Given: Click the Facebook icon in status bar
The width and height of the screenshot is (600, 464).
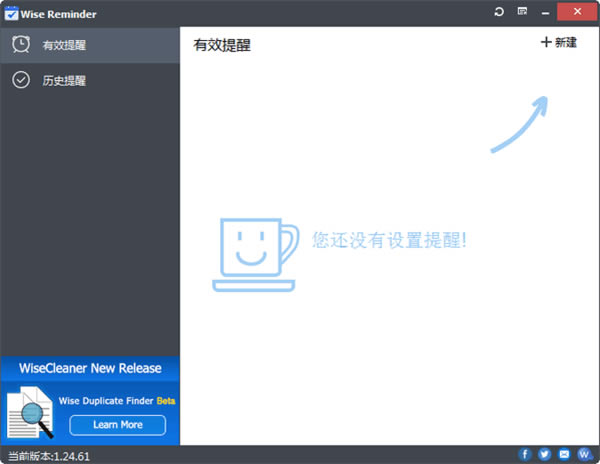Looking at the screenshot, I should click(x=525, y=455).
